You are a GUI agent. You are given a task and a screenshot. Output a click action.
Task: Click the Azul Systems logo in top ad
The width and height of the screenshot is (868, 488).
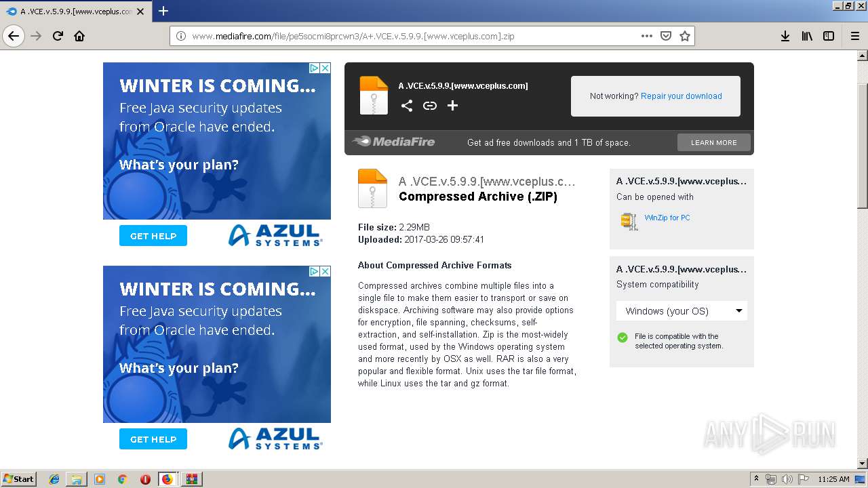(x=275, y=235)
